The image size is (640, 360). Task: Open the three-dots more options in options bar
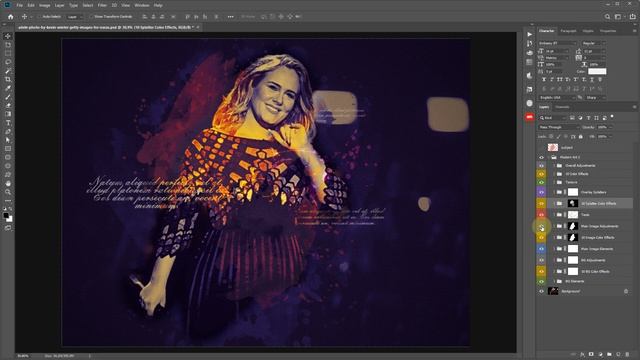point(231,17)
